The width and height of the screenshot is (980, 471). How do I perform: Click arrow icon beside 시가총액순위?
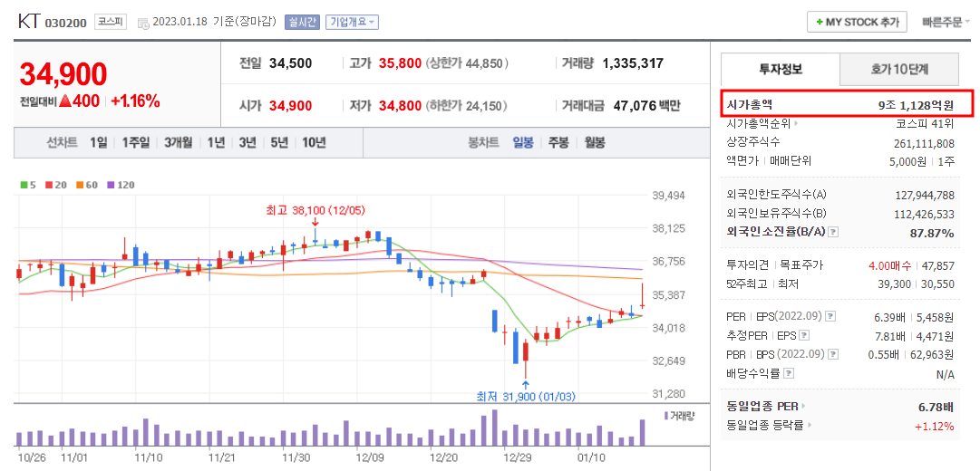(x=796, y=123)
